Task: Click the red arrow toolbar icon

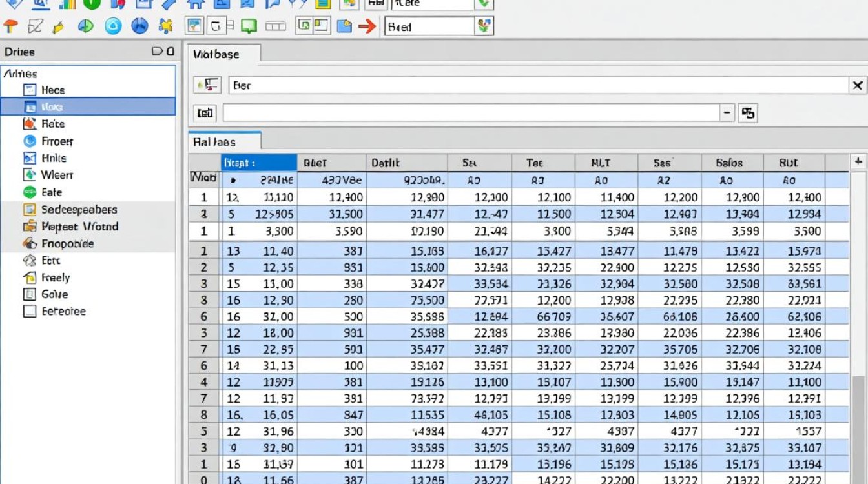Action: point(367,26)
